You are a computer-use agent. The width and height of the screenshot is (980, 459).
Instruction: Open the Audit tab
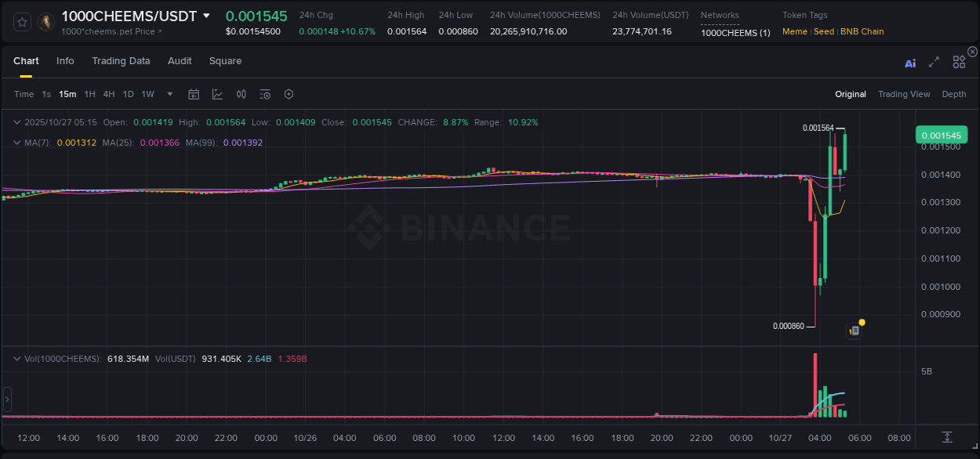(180, 61)
